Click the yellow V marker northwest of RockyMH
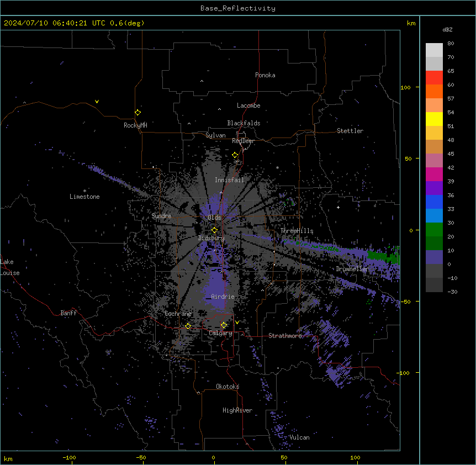Image resolution: width=476 pixels, height=465 pixels. pos(97,102)
